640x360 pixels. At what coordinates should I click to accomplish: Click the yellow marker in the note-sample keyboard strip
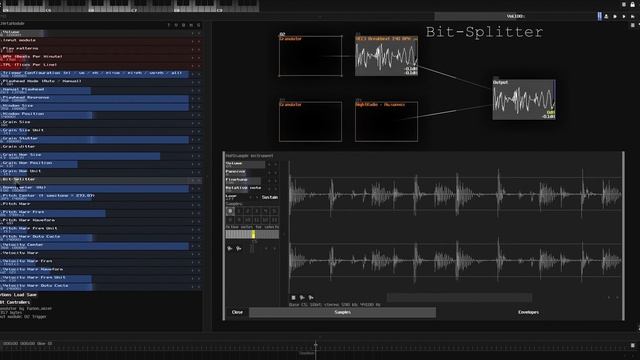[x=253, y=234]
